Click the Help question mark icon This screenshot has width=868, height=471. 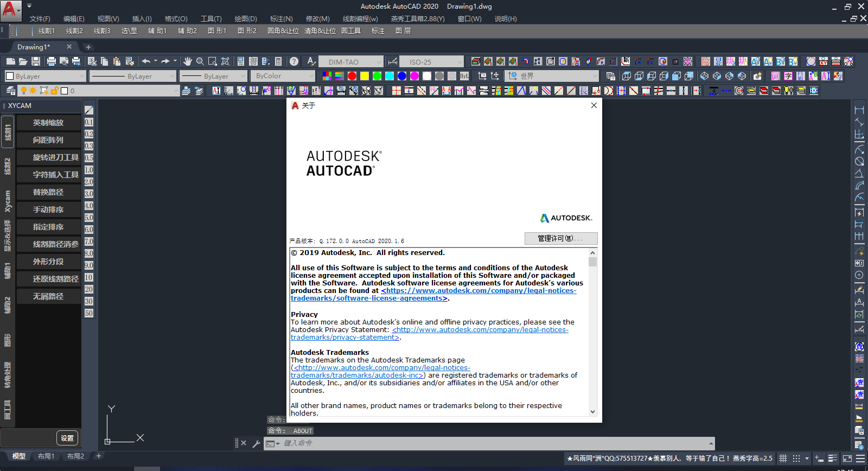(x=294, y=61)
